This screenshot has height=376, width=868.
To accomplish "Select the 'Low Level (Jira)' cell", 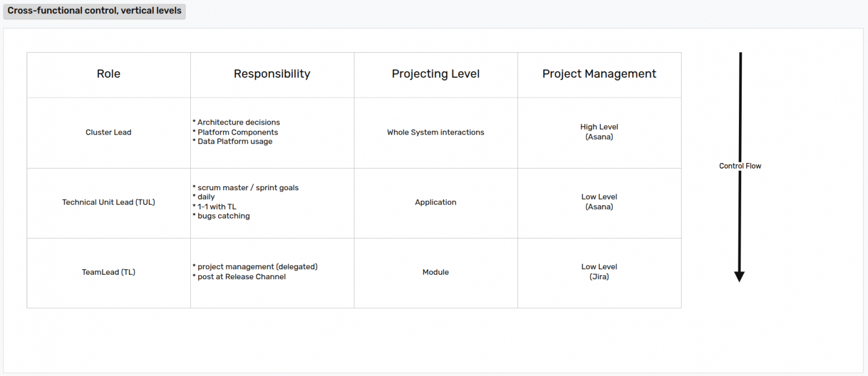I will (x=599, y=272).
